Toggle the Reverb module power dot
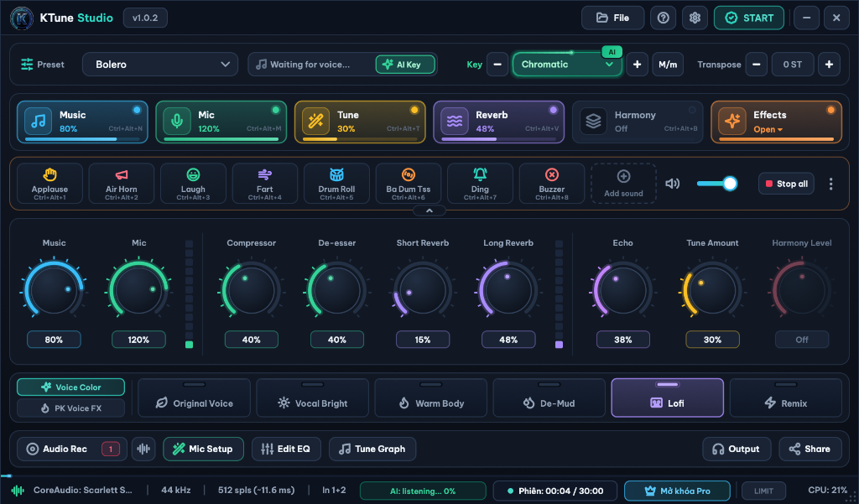Screen dimensions: 859x504 coord(554,110)
